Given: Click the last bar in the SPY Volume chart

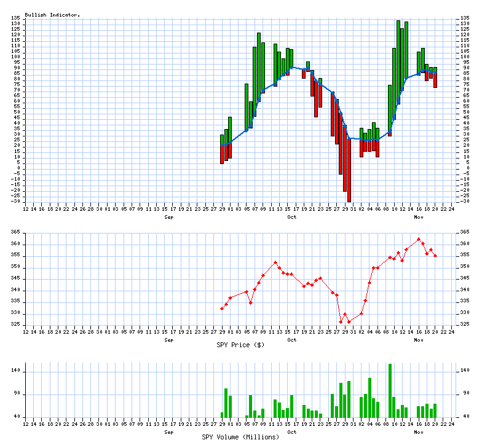Looking at the screenshot, I should click(435, 411).
